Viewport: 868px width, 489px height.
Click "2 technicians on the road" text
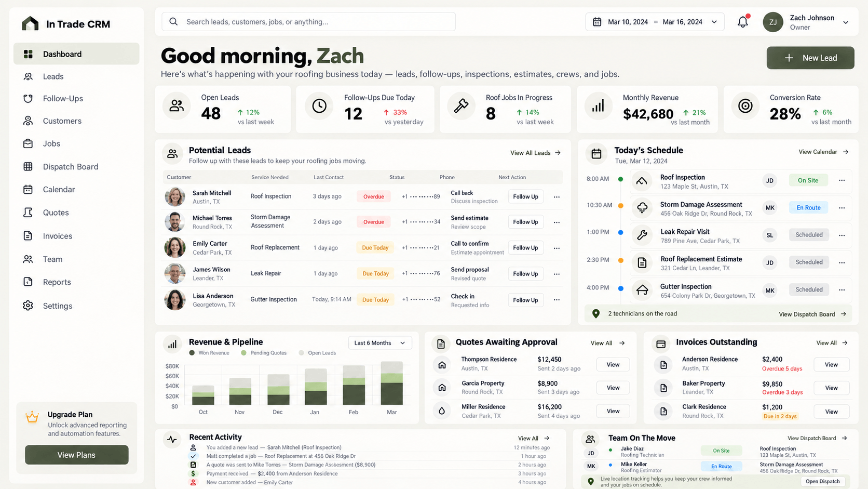642,314
